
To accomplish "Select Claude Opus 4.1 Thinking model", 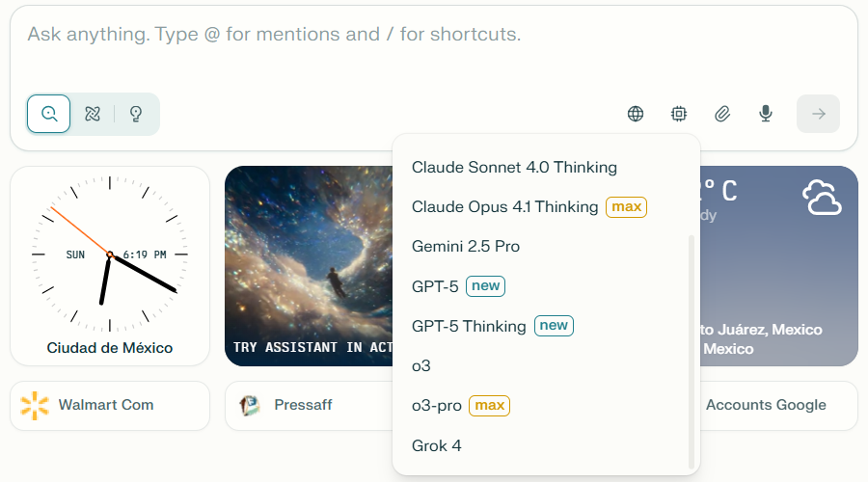I will coord(505,206).
